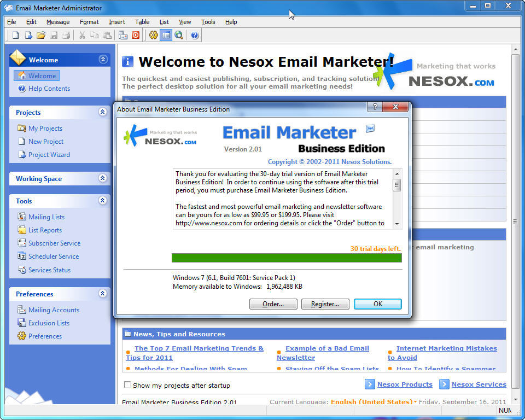Open the Message menu
This screenshot has width=525, height=420.
(58, 22)
